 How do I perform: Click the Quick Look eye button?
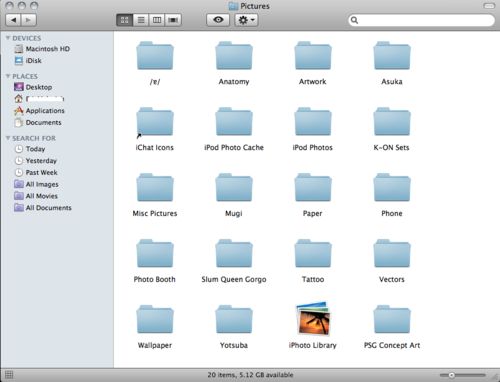pos(218,20)
